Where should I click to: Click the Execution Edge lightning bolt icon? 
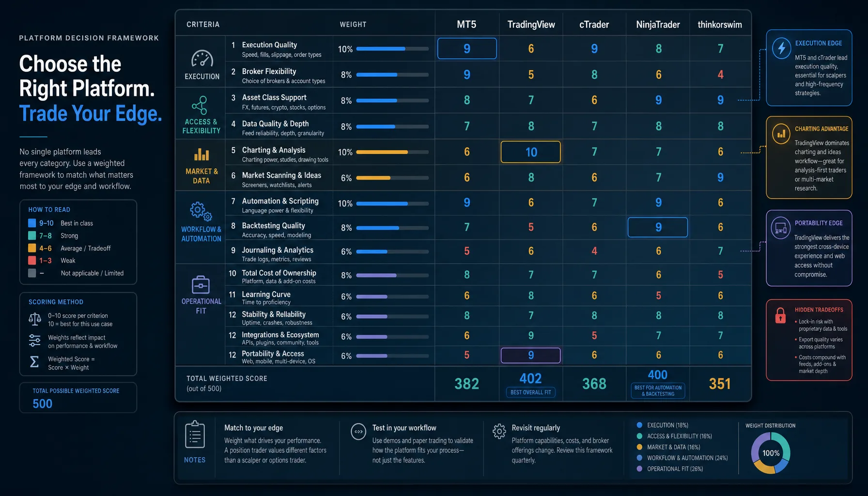pyautogui.click(x=781, y=48)
